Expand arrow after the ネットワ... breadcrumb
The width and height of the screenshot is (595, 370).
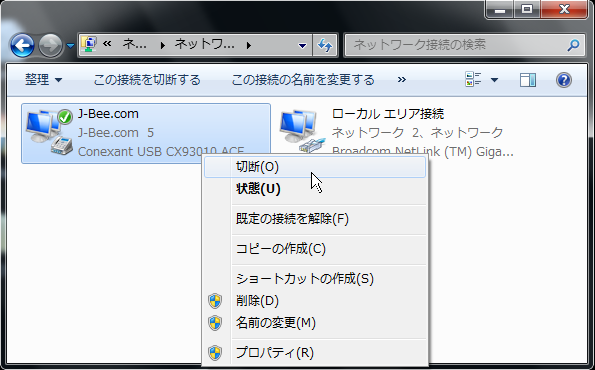[x=249, y=46]
